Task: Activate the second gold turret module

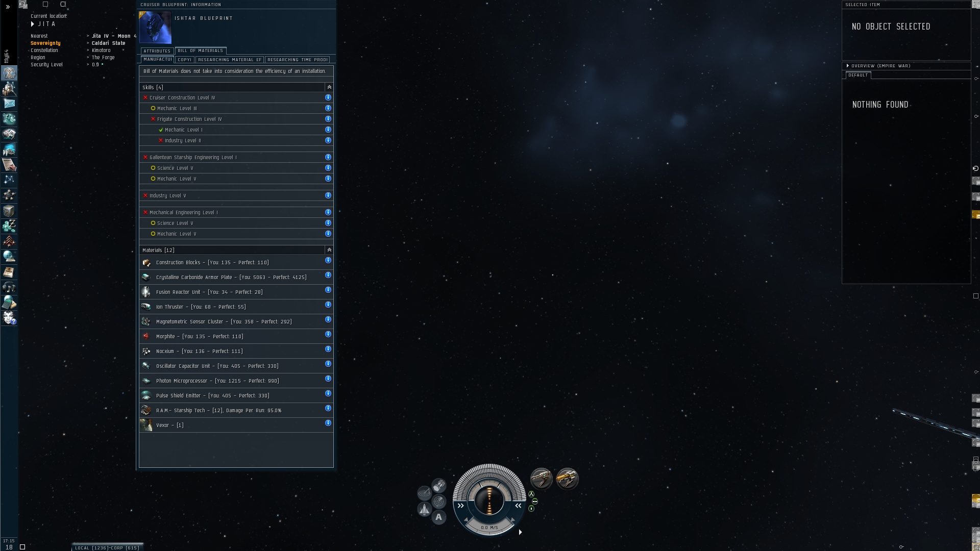Action: tap(567, 479)
